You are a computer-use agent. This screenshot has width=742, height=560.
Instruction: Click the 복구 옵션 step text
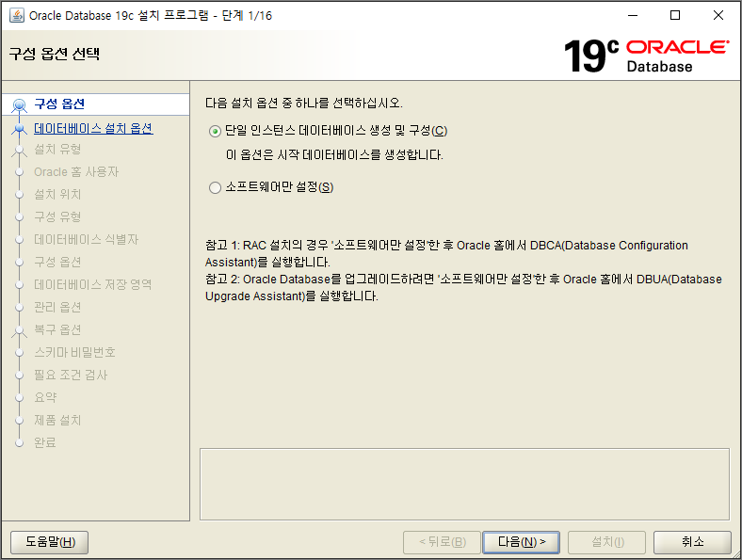[57, 329]
